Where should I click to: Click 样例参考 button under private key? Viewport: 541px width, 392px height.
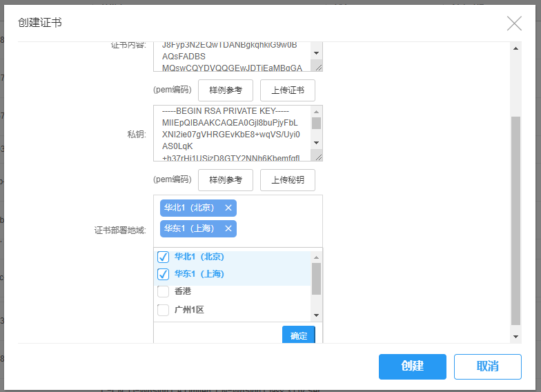[226, 179]
